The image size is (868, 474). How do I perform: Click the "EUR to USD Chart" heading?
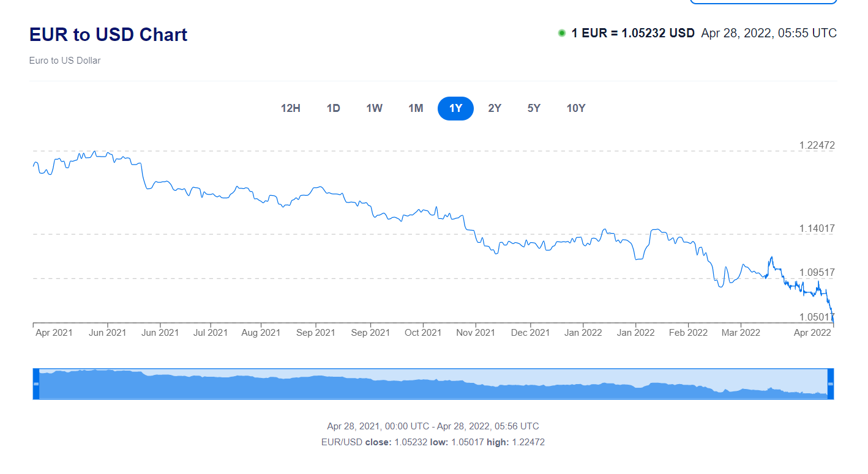pos(108,34)
